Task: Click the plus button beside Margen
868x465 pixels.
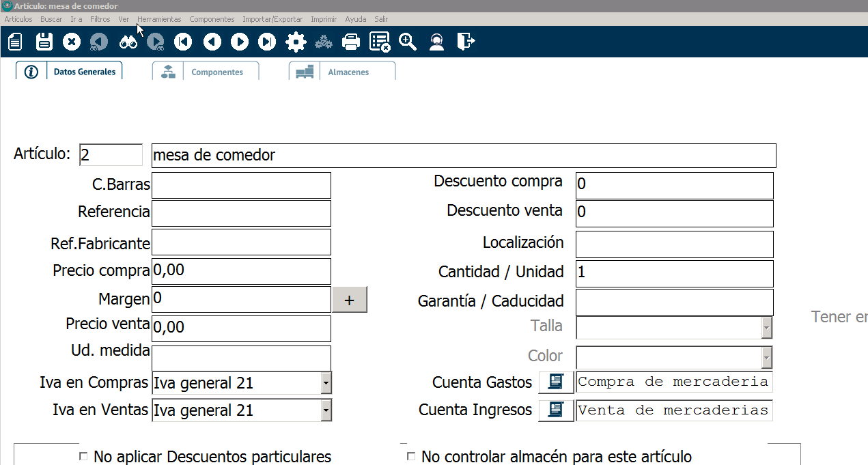Action: (350, 300)
